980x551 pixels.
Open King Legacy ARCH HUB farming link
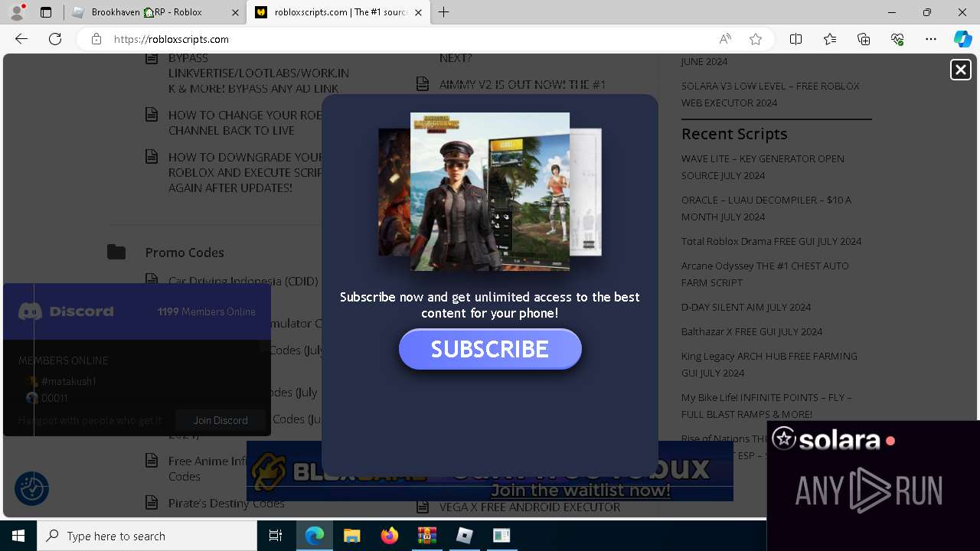pos(769,364)
